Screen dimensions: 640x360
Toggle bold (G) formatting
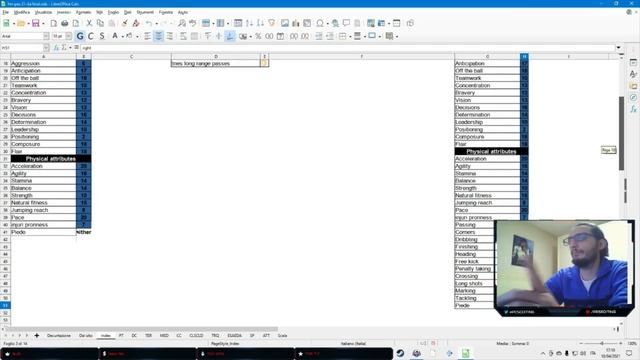click(x=80, y=36)
